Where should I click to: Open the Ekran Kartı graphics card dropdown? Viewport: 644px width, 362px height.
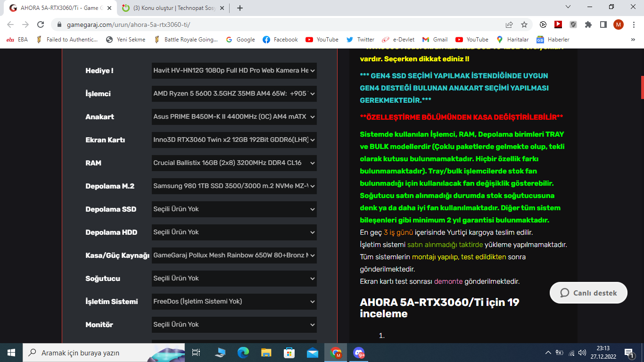click(x=234, y=140)
